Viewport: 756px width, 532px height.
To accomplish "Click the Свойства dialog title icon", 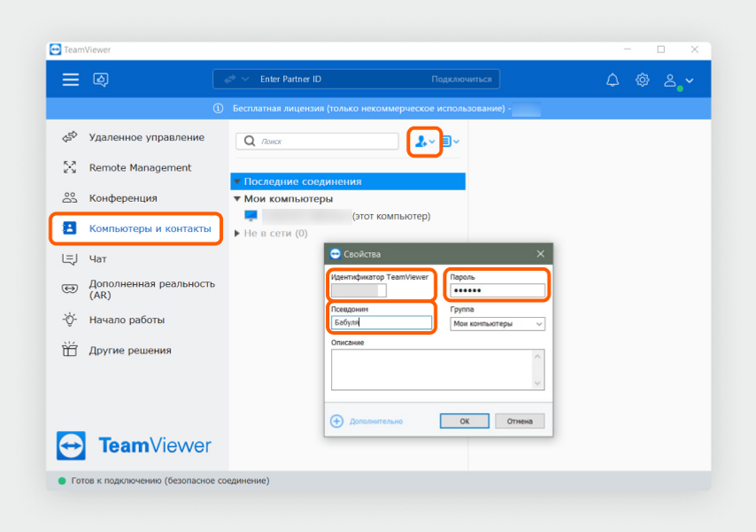I will point(336,254).
